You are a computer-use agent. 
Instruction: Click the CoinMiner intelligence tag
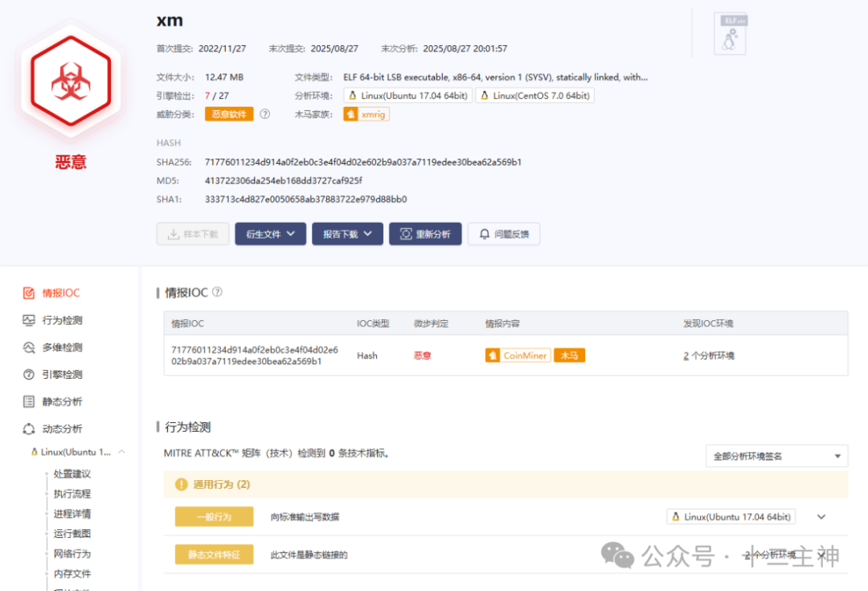517,355
